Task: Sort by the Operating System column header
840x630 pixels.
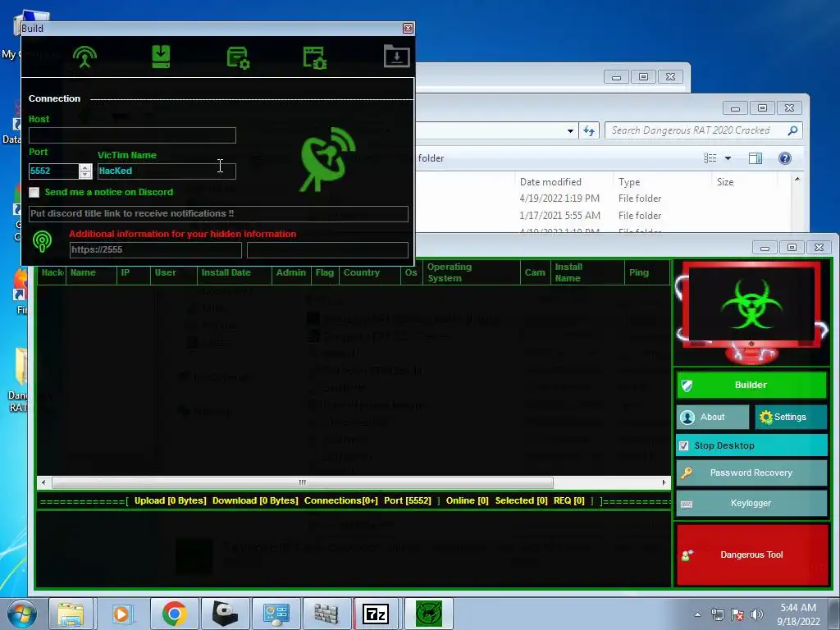Action: click(472, 272)
